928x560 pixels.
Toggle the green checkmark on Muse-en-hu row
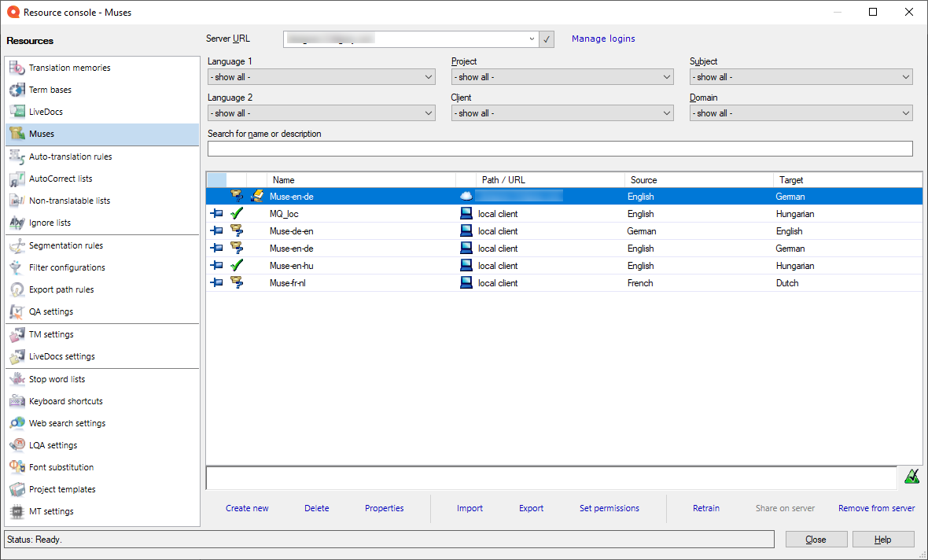coord(236,266)
